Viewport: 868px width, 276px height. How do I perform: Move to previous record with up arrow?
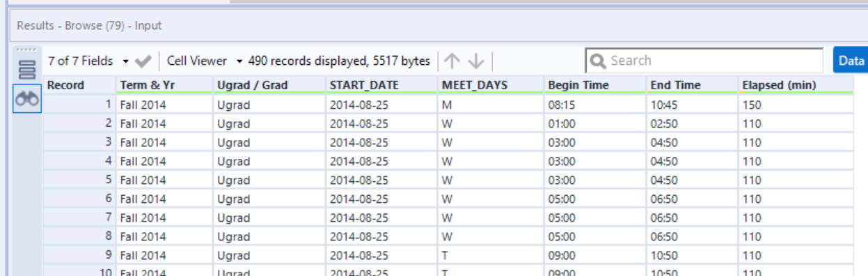click(452, 61)
